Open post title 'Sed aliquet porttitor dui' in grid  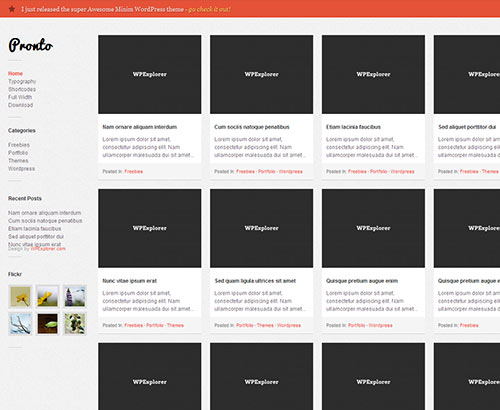click(467, 127)
